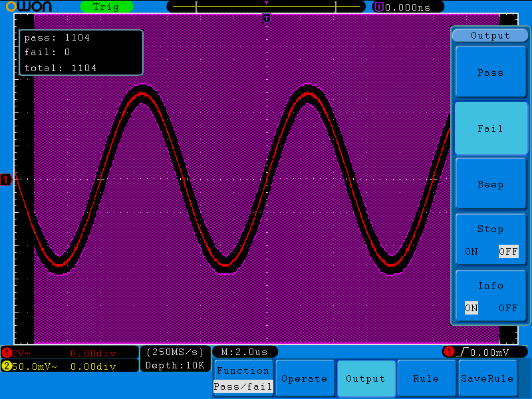Screen dimensions: 532x399
Task: Open the Operate menu
Action: [x=305, y=378]
